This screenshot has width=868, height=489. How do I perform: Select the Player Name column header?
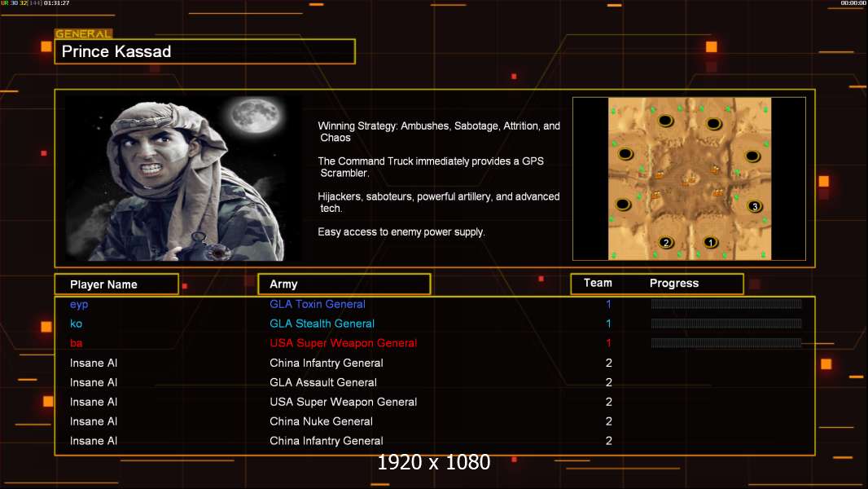click(116, 284)
